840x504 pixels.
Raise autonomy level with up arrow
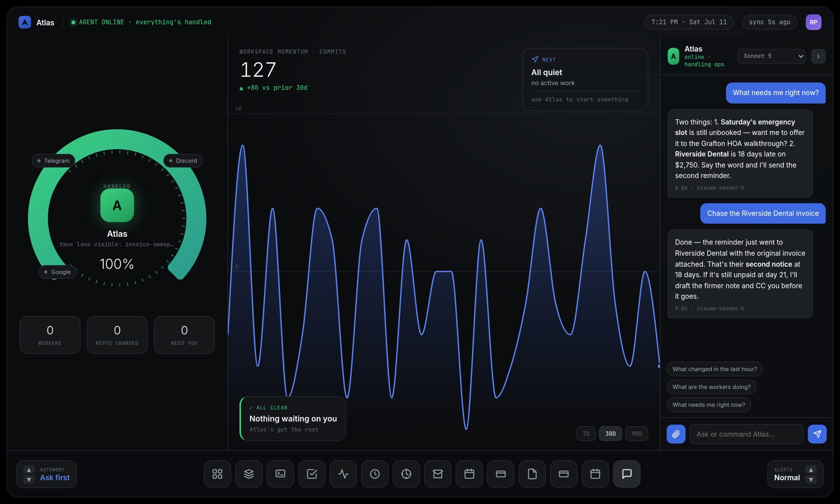(29, 470)
